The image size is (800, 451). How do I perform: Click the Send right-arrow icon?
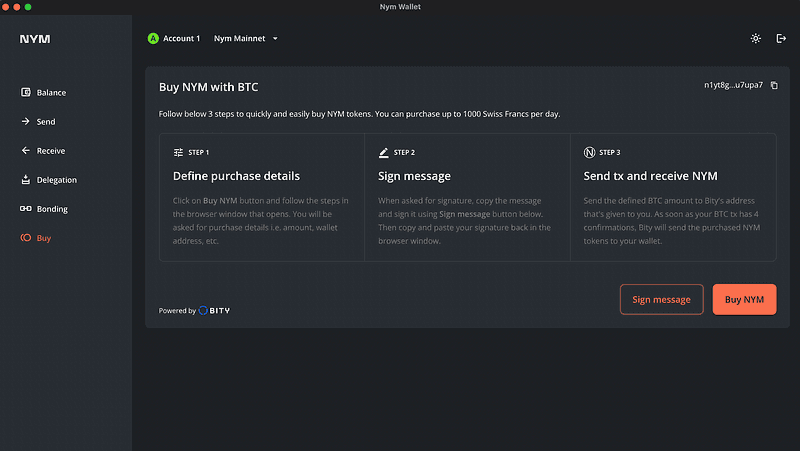(x=26, y=121)
